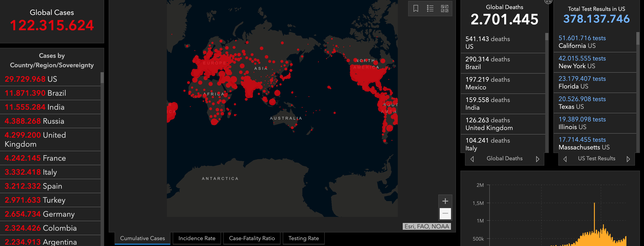This screenshot has width=644, height=246.
Task: Click the Global Deaths list scrollbar
Action: click(x=547, y=37)
